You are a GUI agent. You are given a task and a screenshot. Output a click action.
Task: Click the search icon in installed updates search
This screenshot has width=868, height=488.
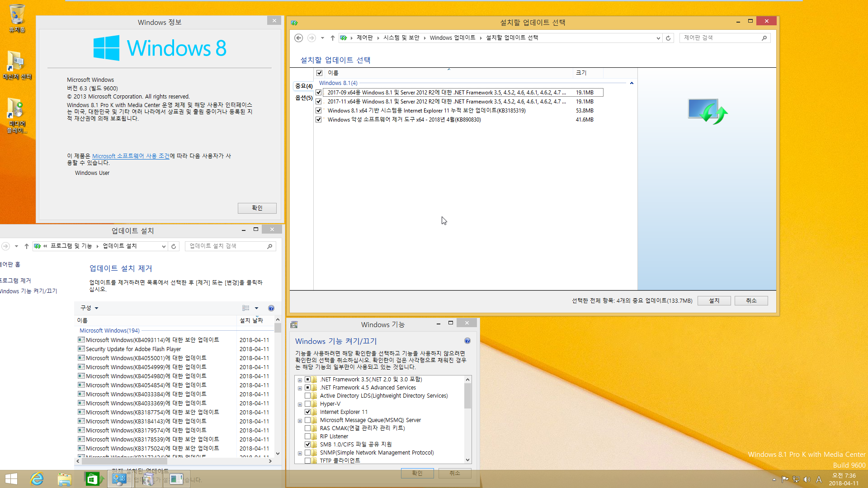click(x=270, y=246)
